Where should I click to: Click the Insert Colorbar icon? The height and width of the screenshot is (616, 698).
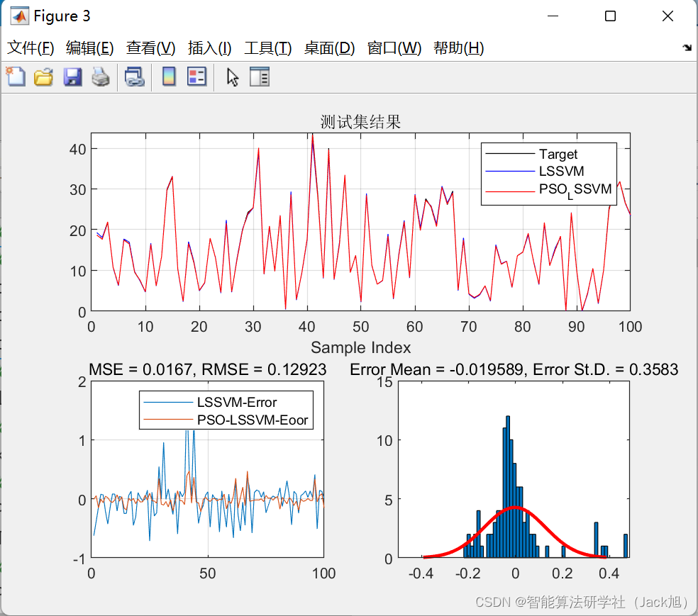(169, 77)
